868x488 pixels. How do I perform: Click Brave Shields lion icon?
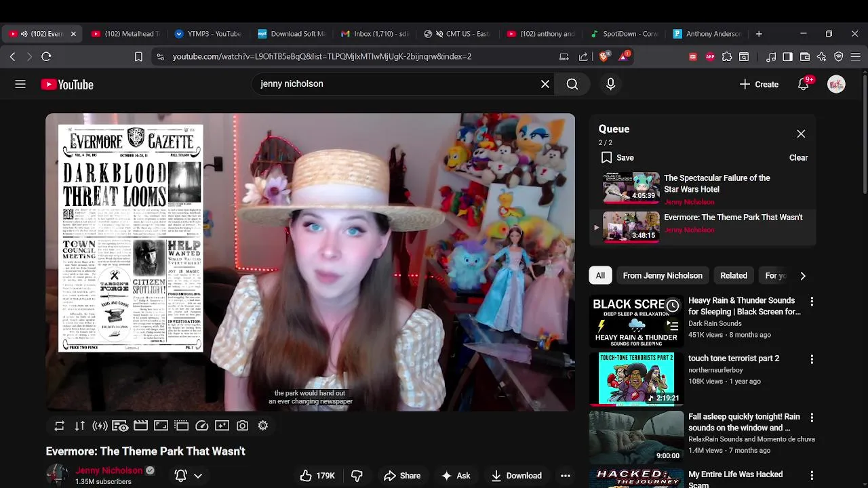(604, 57)
